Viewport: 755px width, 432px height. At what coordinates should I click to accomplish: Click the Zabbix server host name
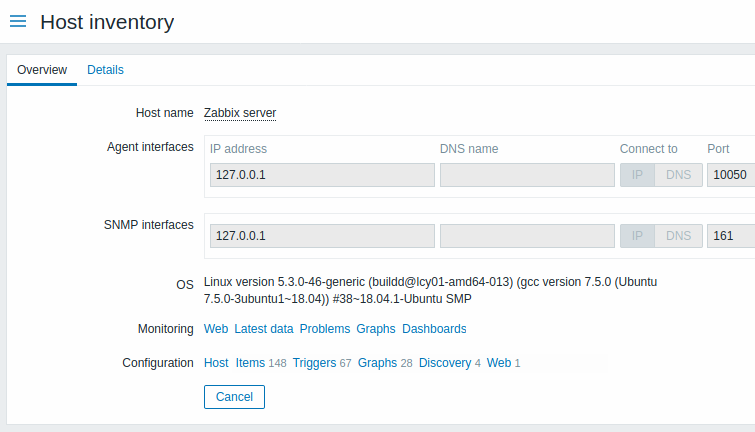pyautogui.click(x=240, y=113)
